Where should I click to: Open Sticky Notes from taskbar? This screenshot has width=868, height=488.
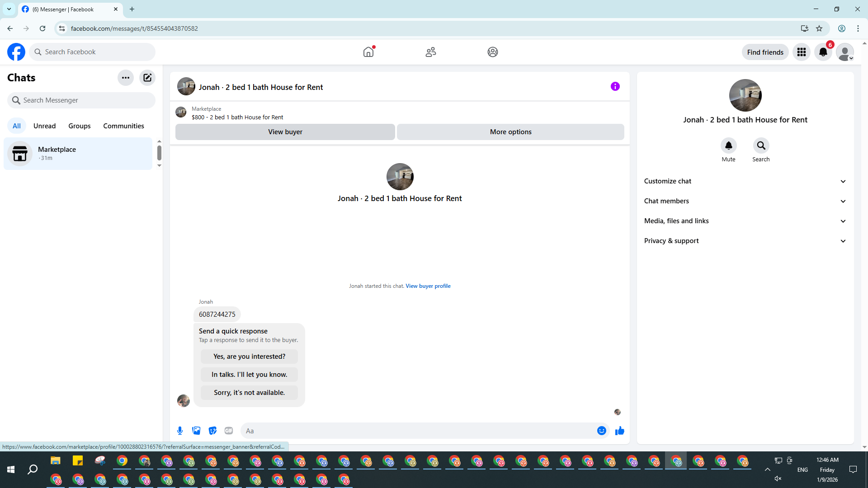point(78,461)
